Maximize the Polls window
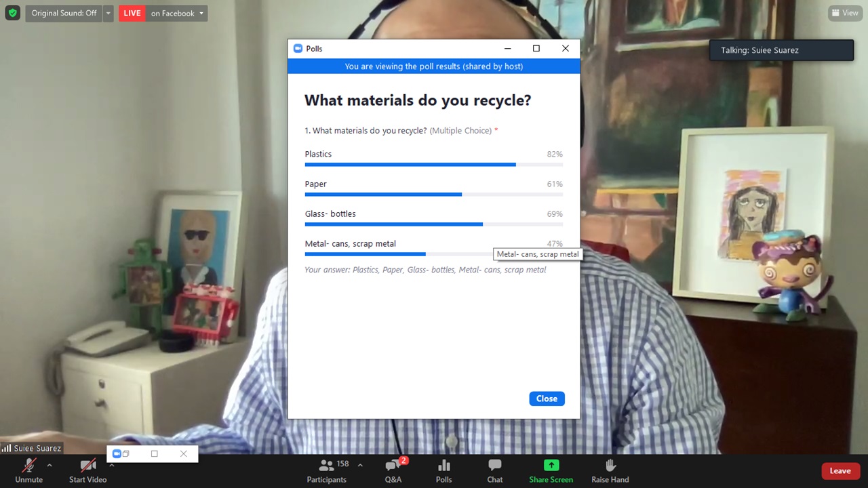The height and width of the screenshot is (488, 868). [x=536, y=49]
